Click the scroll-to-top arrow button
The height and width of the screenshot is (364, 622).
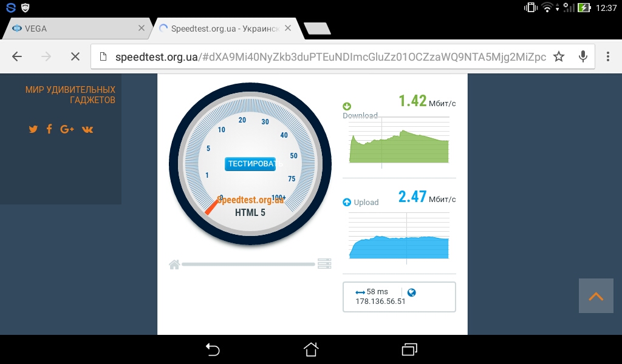coord(596,296)
